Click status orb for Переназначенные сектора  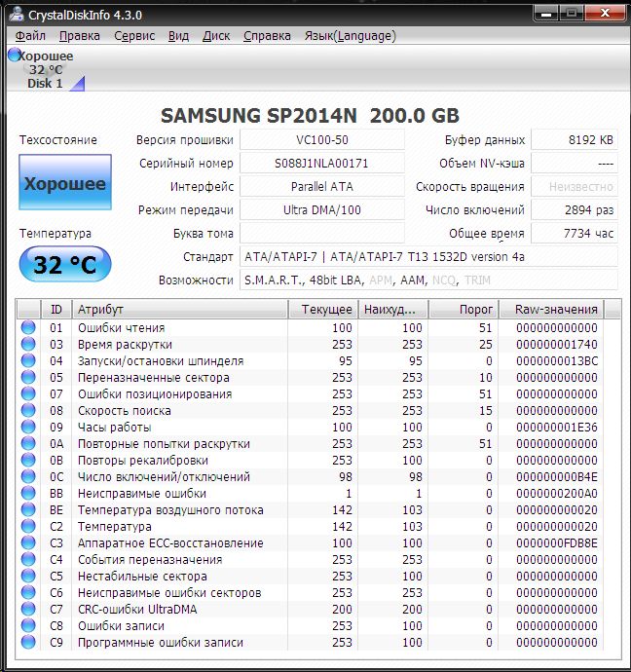point(28,377)
